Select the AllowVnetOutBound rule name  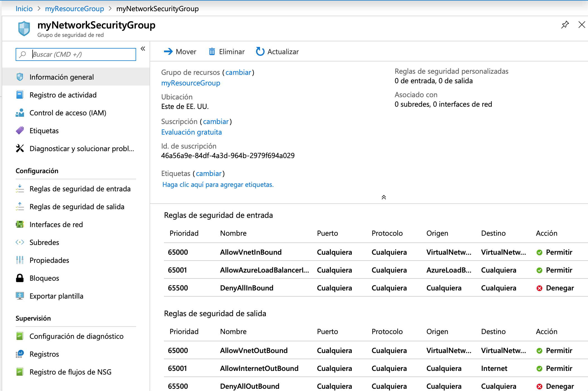pyautogui.click(x=254, y=351)
